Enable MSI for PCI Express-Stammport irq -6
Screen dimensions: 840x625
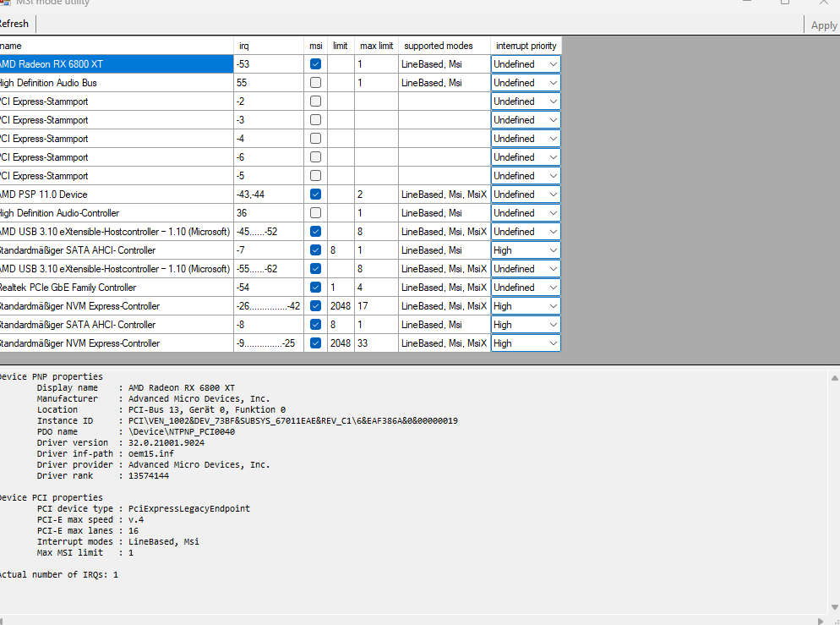tap(315, 157)
